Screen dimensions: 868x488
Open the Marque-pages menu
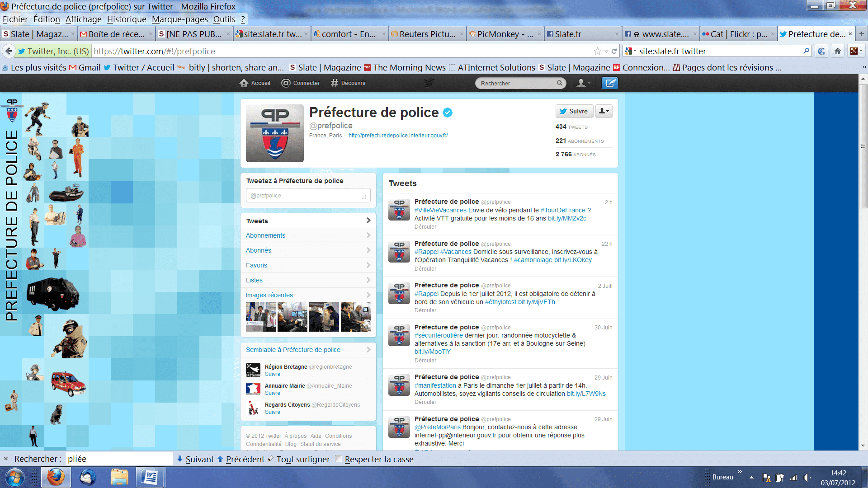point(180,19)
